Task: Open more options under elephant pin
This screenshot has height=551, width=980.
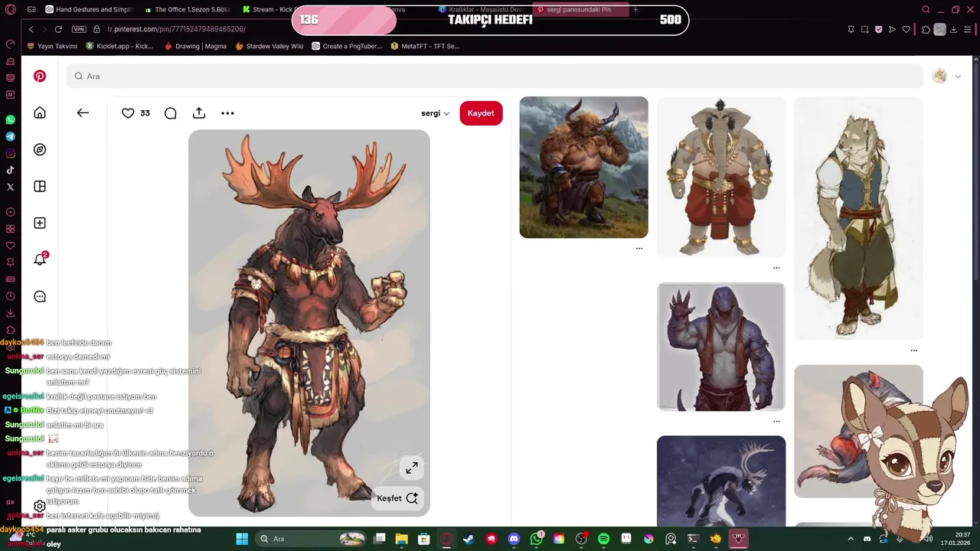Action: tap(776, 268)
